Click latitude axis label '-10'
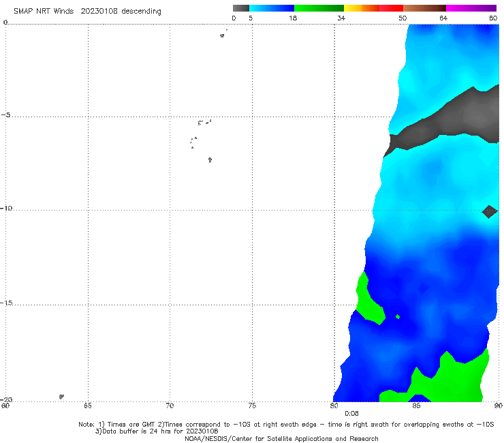 point(6,208)
